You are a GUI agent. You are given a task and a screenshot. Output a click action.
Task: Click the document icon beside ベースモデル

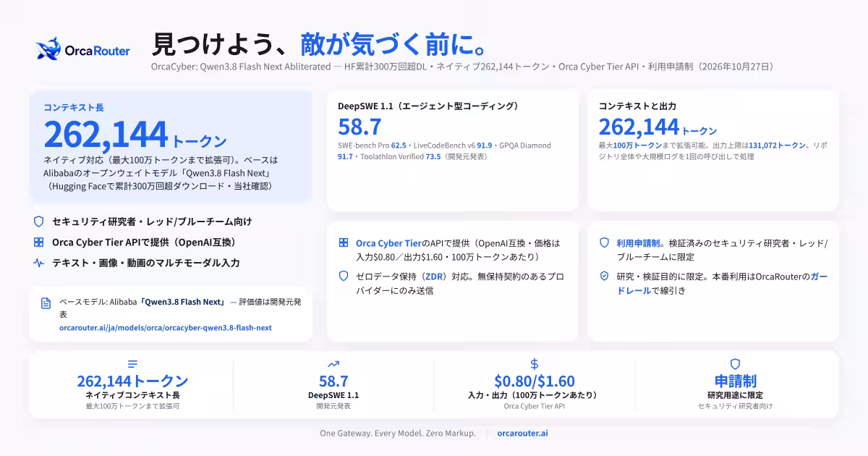tap(46, 303)
